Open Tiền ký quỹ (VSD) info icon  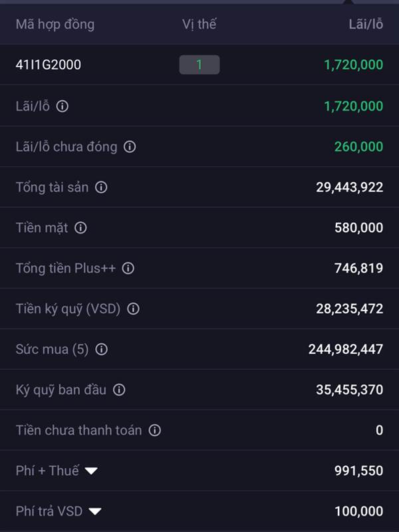(133, 309)
